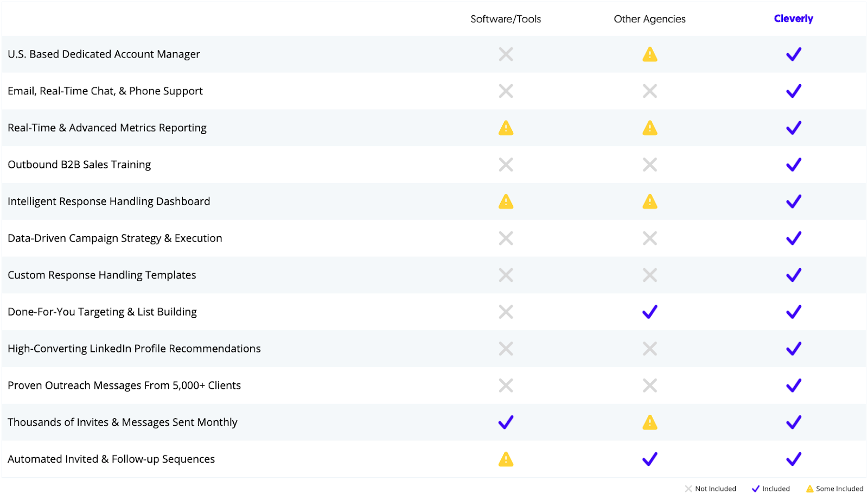
Task: Click Software/Tools warning for Metrics Reporting
Action: tap(506, 128)
